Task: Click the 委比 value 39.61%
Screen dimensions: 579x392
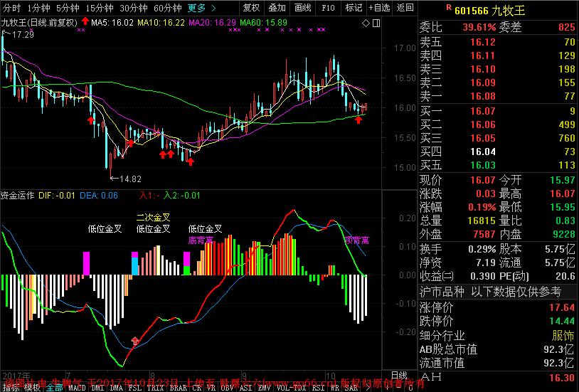Action: [479, 27]
